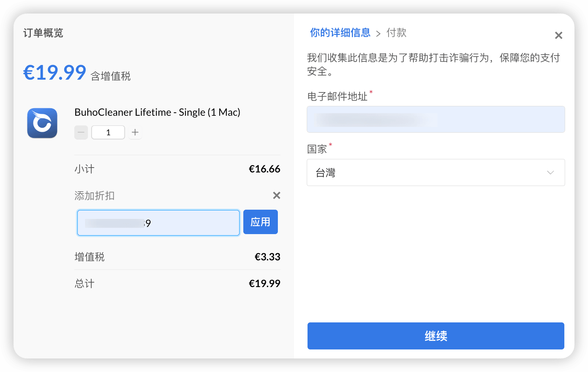Increase quantity with the plus button

click(x=135, y=132)
